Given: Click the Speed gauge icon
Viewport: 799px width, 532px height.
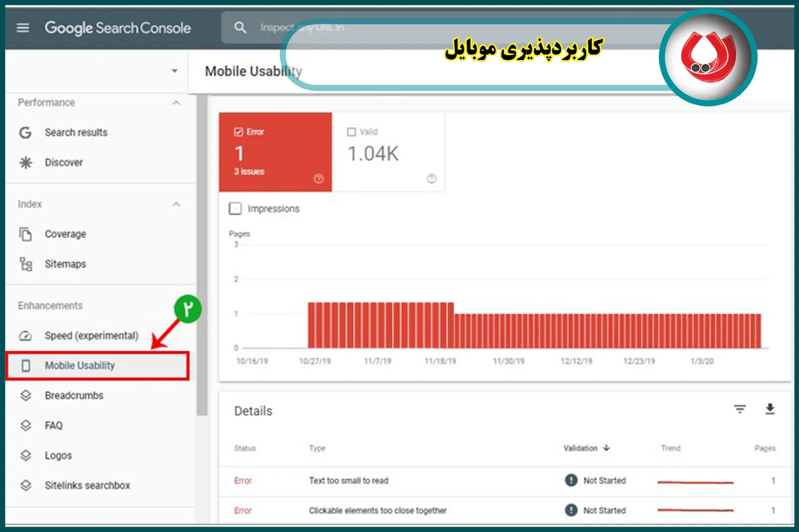Looking at the screenshot, I should 25,336.
